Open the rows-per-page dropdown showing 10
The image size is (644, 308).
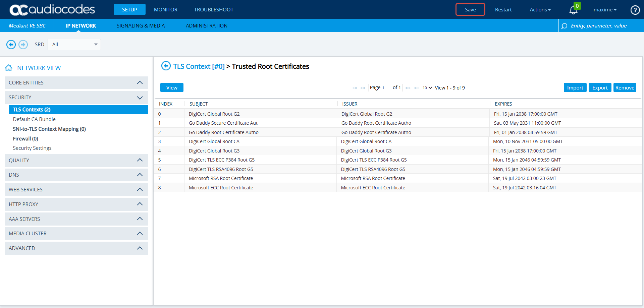click(427, 88)
